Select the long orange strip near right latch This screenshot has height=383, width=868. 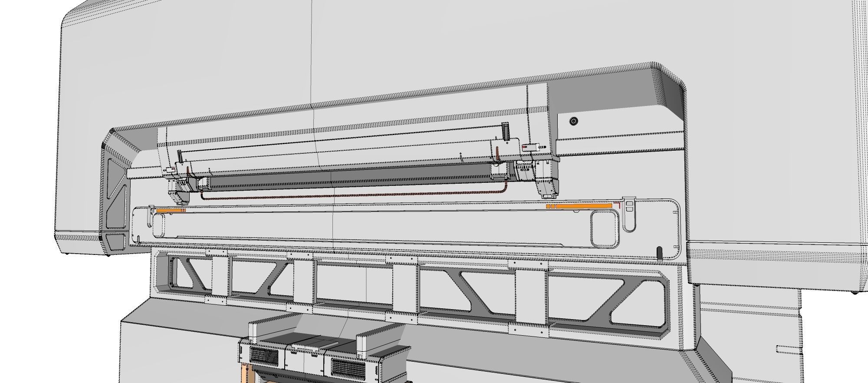pyautogui.click(x=584, y=206)
